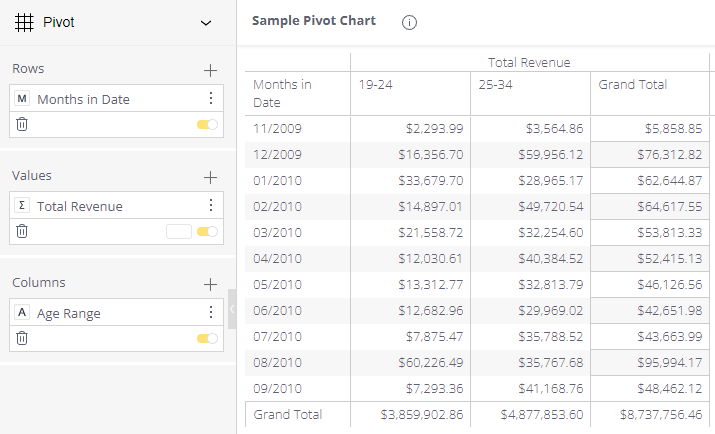Select the Months in Date field item
The image size is (715, 434).
(x=83, y=99)
